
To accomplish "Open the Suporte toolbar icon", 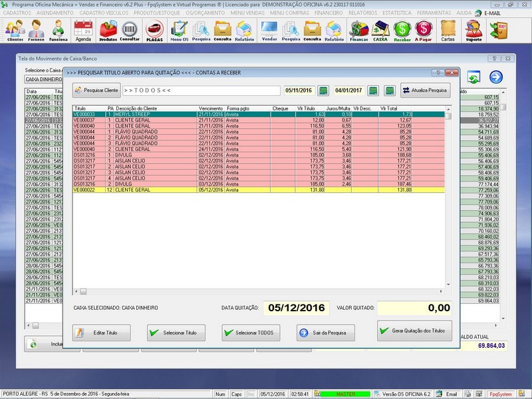I will 473,31.
